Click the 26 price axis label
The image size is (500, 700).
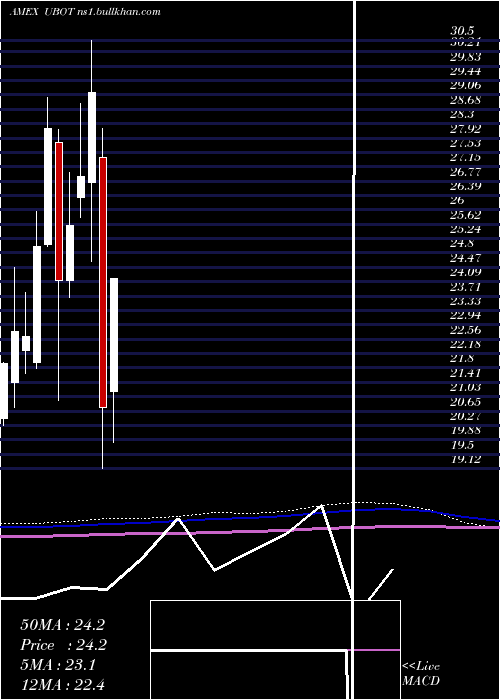pyautogui.click(x=458, y=200)
